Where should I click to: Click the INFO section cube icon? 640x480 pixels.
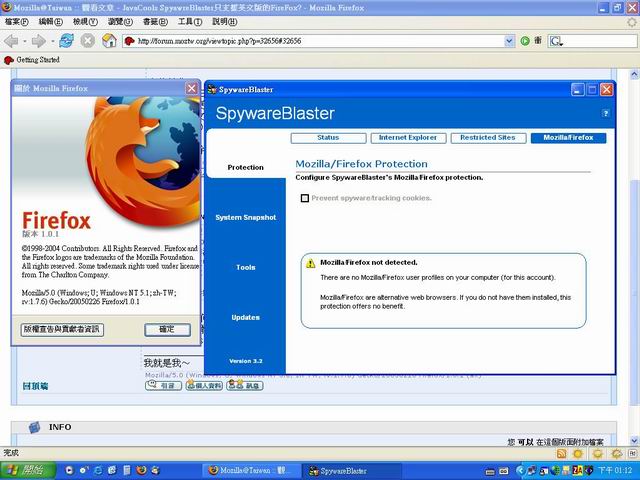pos(35,427)
